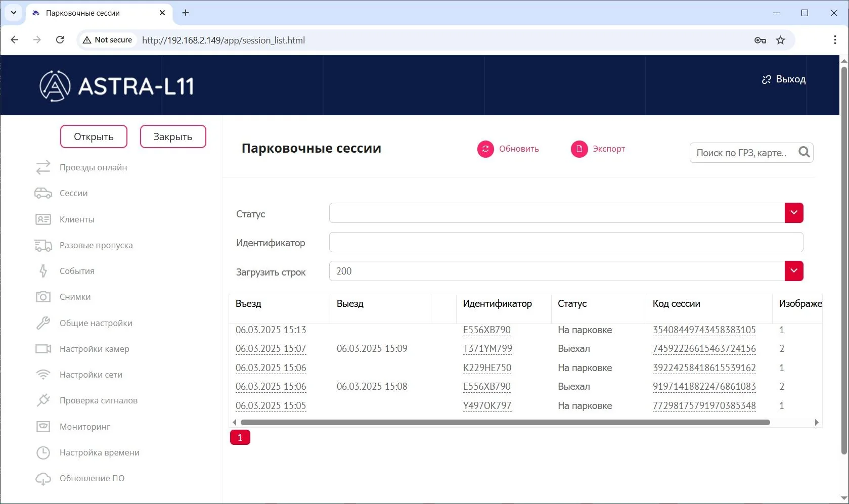Click the video camera icon for Настройки камер

click(x=43, y=349)
